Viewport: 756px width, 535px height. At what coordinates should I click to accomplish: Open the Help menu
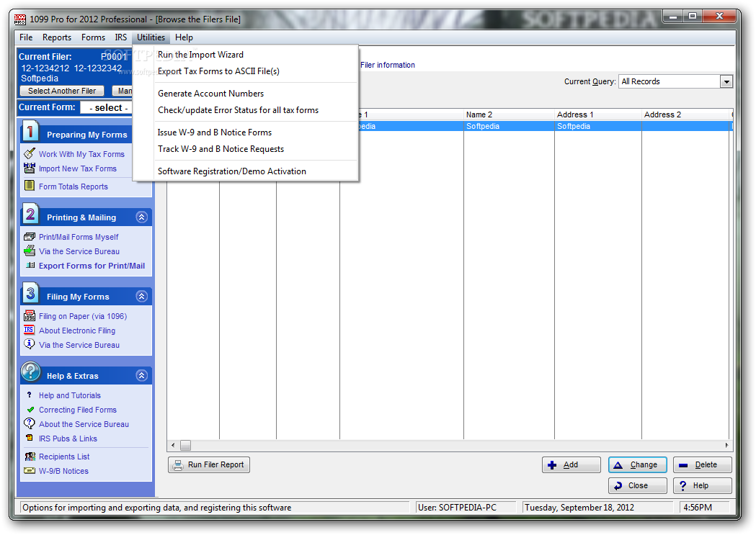(184, 37)
